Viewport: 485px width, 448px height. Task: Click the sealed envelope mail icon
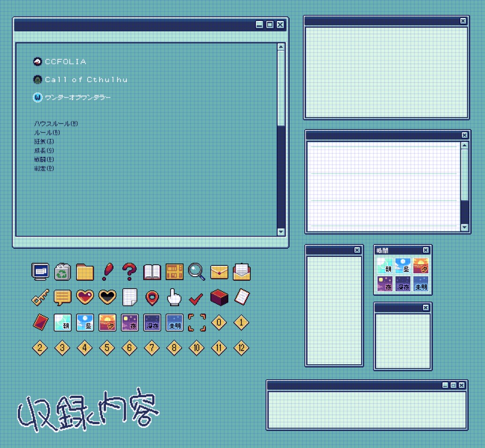pos(219,272)
